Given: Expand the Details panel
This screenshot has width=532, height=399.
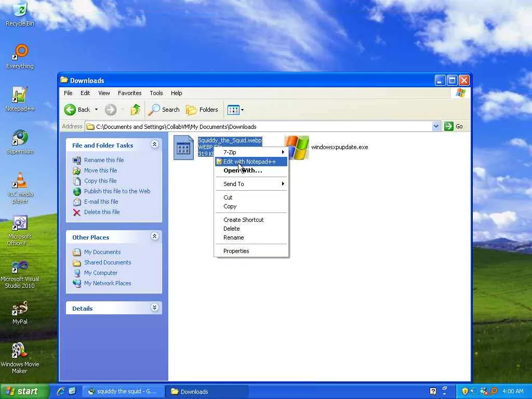Looking at the screenshot, I should tap(154, 308).
